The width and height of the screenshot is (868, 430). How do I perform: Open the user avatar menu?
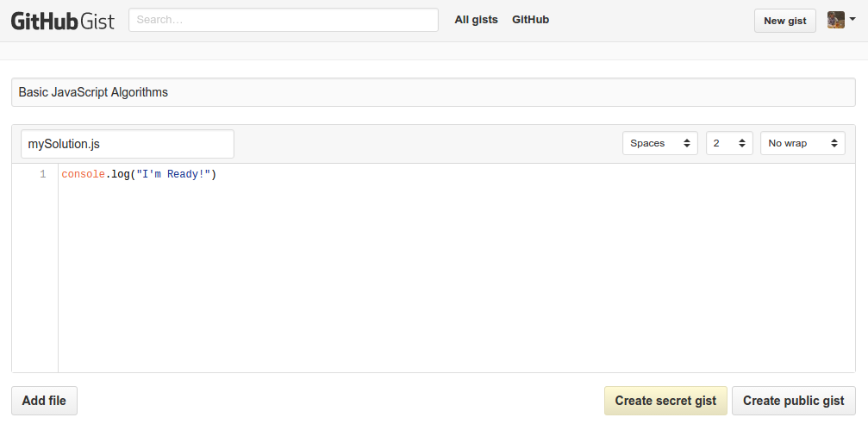835,20
